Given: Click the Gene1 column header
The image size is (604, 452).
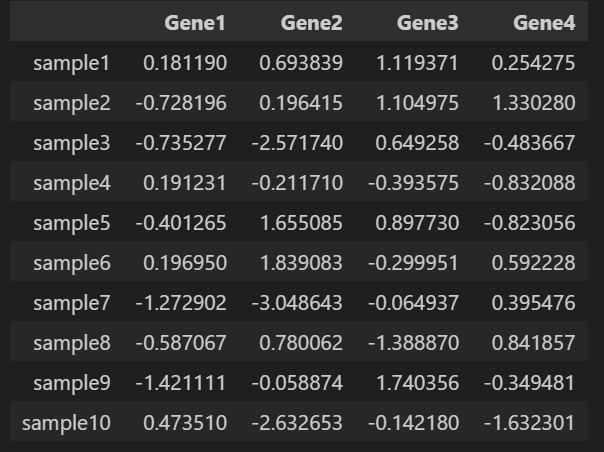Looking at the screenshot, I should click(195, 23).
